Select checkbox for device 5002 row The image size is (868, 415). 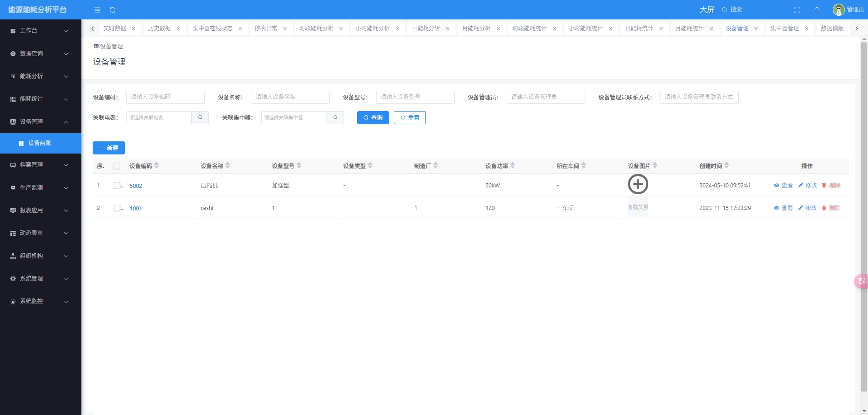[117, 186]
